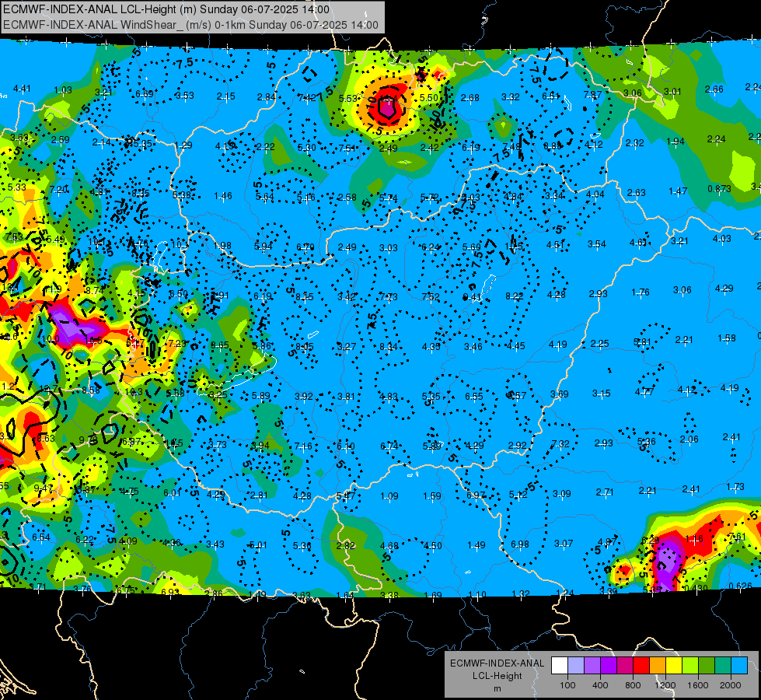Click the wind shear value 2.84
Screen dimensions: 761x700
(x=267, y=96)
